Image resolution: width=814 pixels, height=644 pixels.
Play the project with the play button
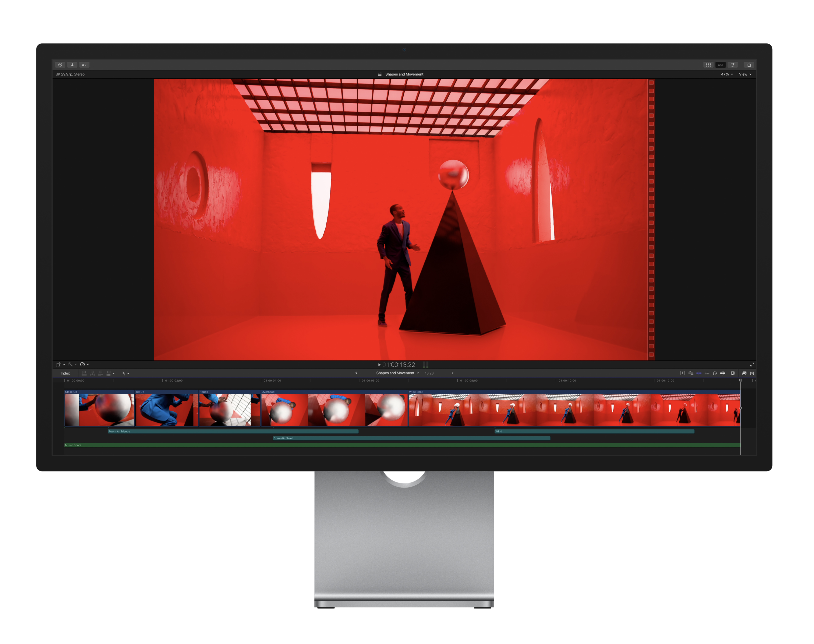379,365
